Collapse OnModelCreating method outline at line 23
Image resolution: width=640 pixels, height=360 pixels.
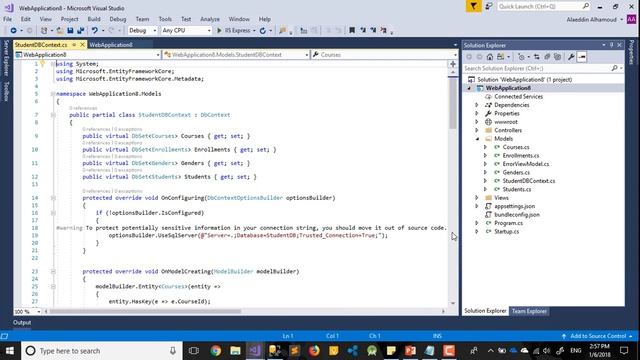coord(53,271)
